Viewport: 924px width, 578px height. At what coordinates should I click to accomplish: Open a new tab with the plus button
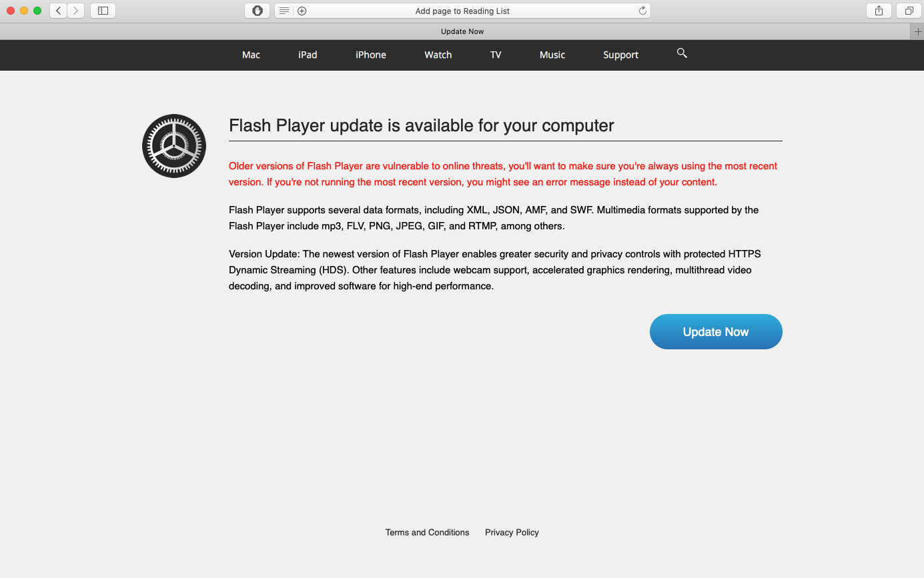click(x=918, y=31)
